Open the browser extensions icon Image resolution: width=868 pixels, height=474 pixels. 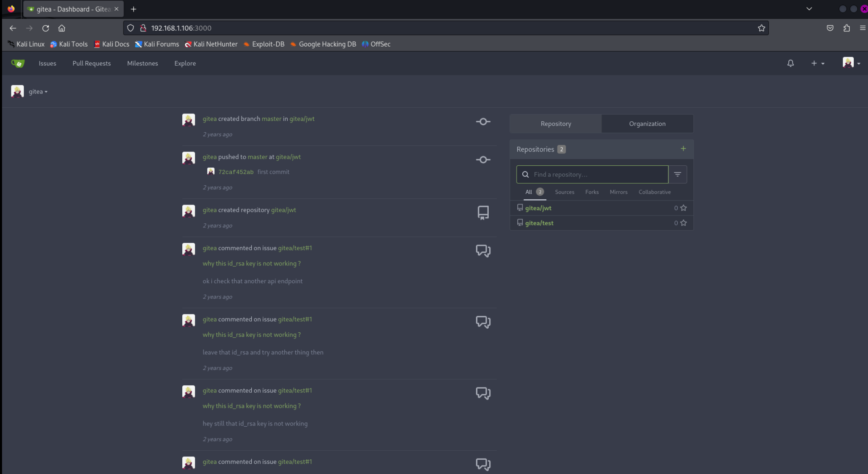[x=846, y=28]
